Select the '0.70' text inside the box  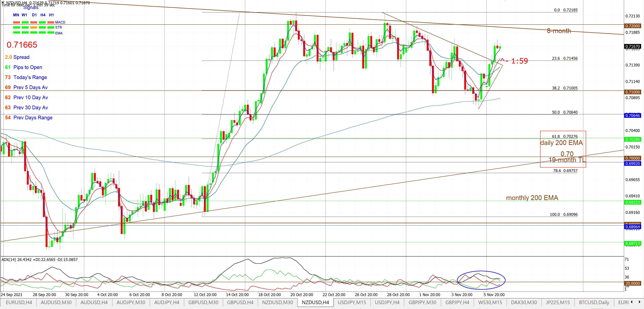567,154
